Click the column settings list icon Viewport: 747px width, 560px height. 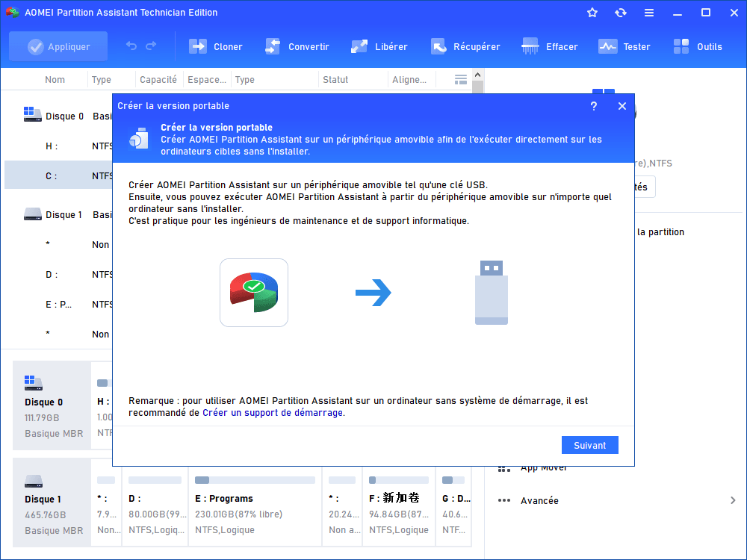point(461,80)
